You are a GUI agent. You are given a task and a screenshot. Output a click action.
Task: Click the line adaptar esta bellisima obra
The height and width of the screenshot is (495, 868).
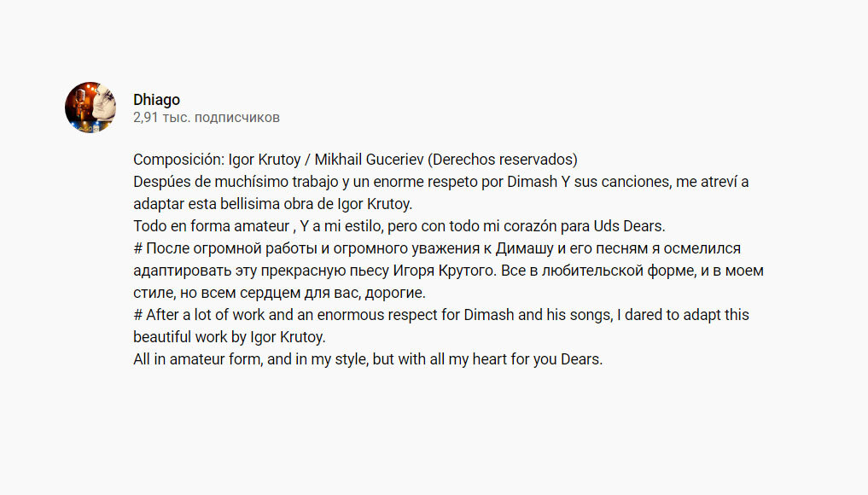point(273,204)
